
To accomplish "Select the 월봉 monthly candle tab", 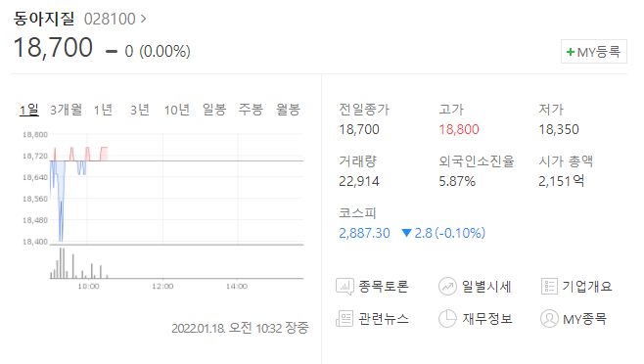I will (289, 110).
